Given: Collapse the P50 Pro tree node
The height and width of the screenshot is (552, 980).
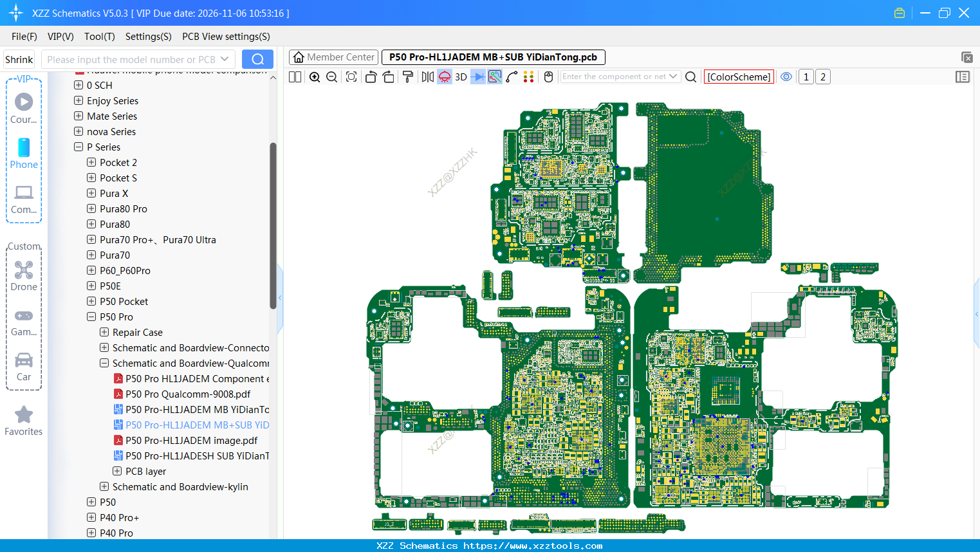Looking at the screenshot, I should point(91,317).
